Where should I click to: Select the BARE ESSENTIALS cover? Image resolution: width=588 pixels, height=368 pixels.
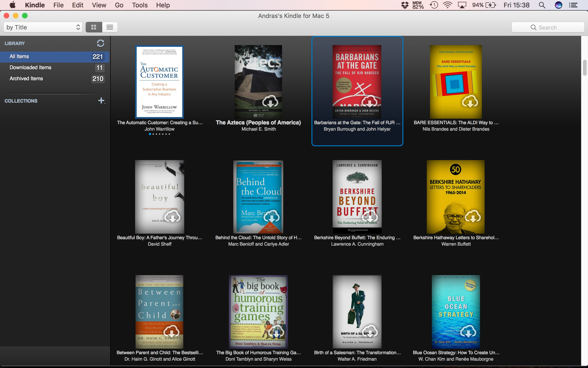pos(456,82)
